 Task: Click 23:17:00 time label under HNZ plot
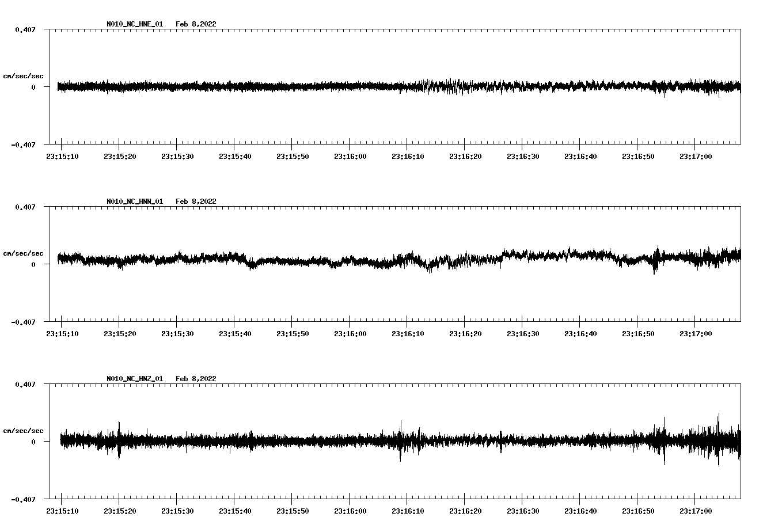[696, 511]
